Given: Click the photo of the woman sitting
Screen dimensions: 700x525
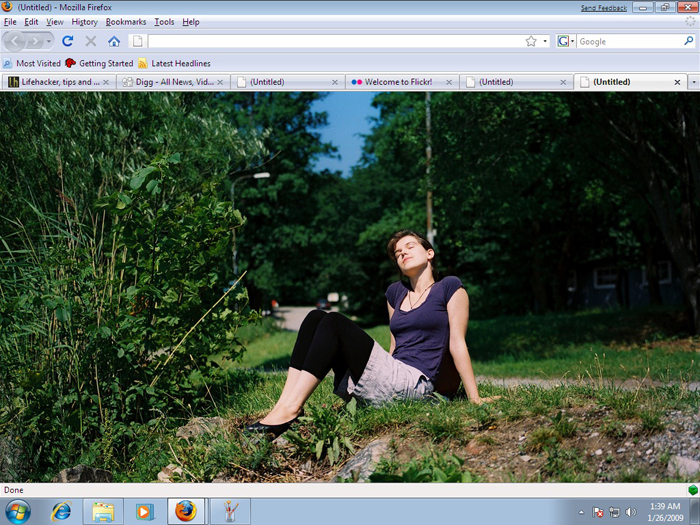Looking at the screenshot, I should (350, 287).
